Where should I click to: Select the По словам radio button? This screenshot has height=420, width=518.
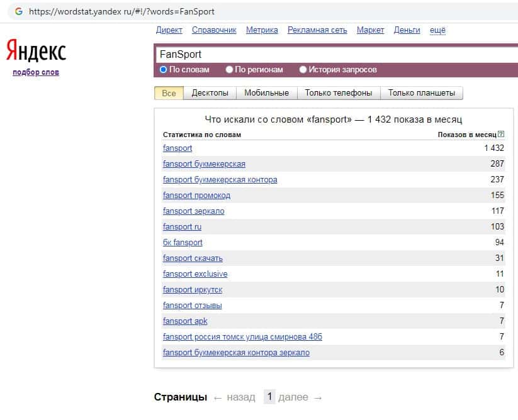pyautogui.click(x=164, y=70)
